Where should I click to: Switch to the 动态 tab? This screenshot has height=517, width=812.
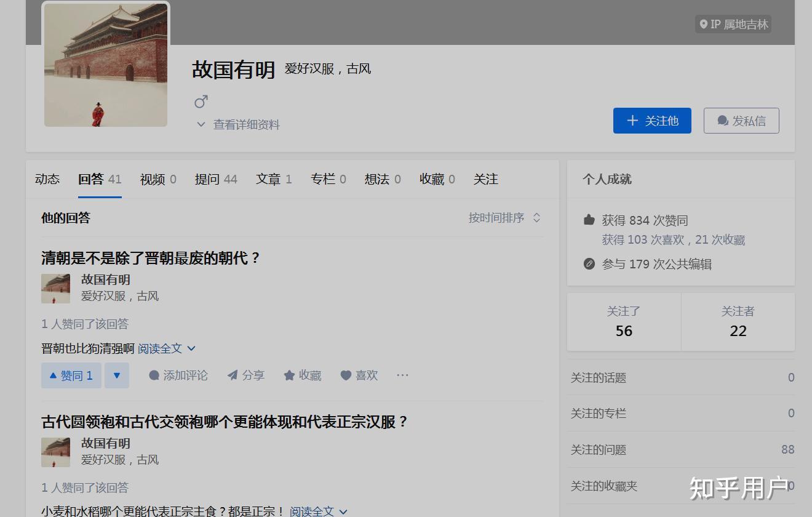pos(47,179)
